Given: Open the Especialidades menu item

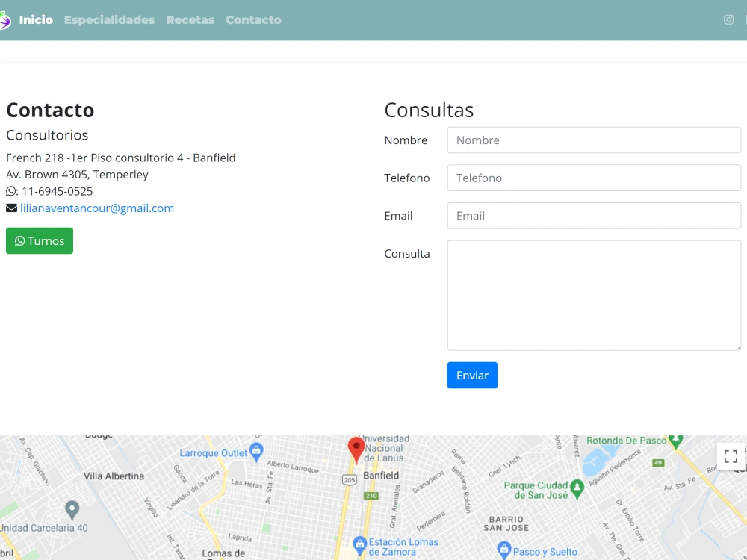Looking at the screenshot, I should pyautogui.click(x=109, y=20).
